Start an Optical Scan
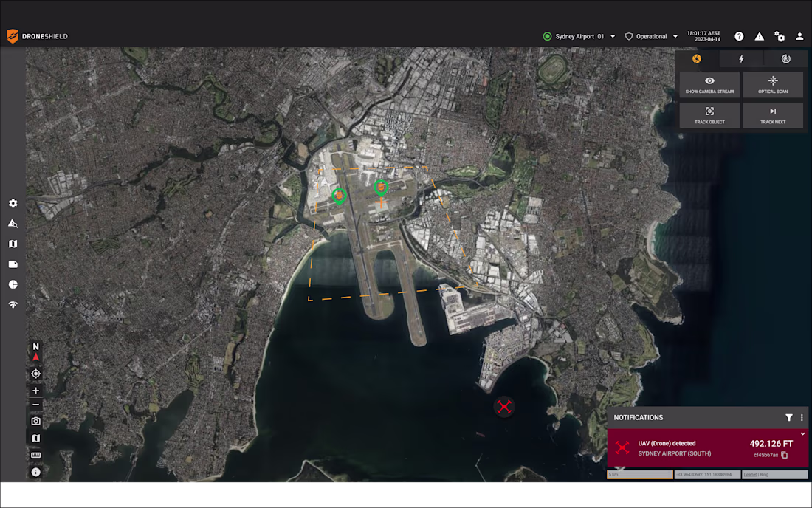Image resolution: width=812 pixels, height=508 pixels. [773, 85]
